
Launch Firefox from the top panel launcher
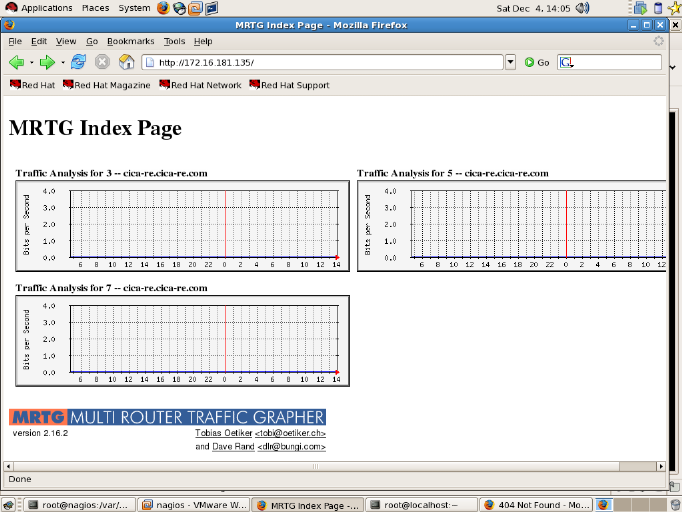[163, 8]
